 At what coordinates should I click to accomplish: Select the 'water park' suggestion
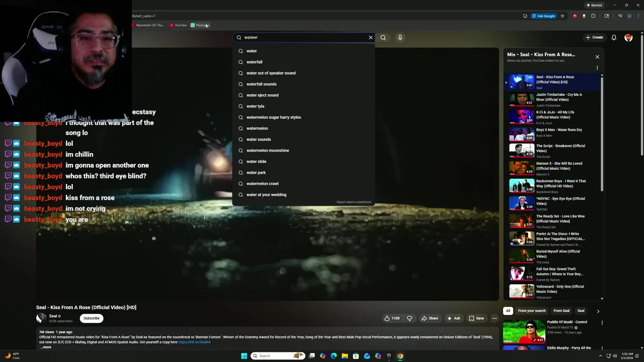coord(303,172)
